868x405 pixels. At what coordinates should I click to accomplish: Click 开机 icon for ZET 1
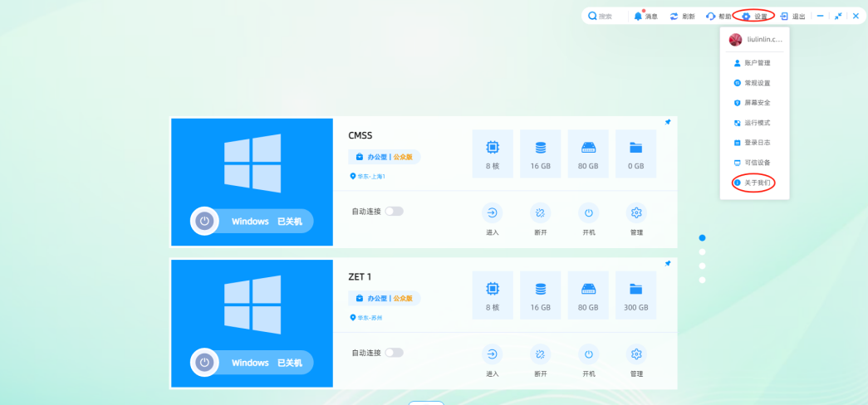[588, 354]
